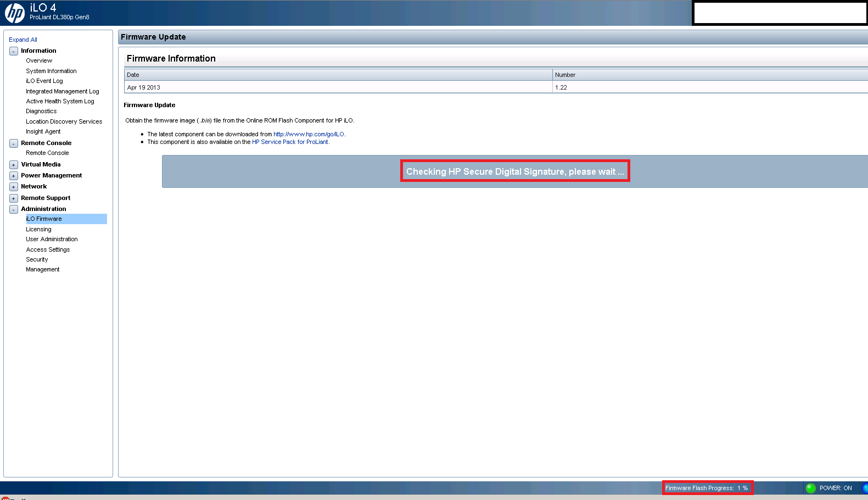Open Access Settings page
Screen dimensions: 868x500
click(x=48, y=249)
